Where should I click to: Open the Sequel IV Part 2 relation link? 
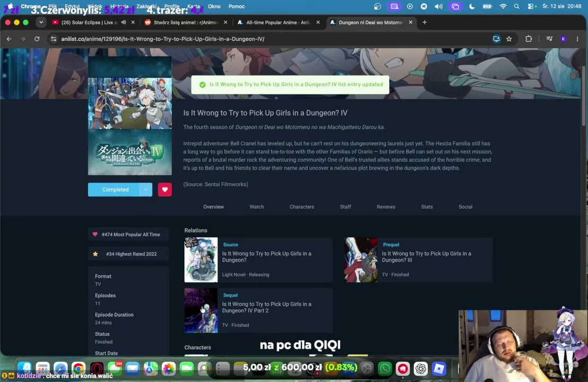pos(267,307)
